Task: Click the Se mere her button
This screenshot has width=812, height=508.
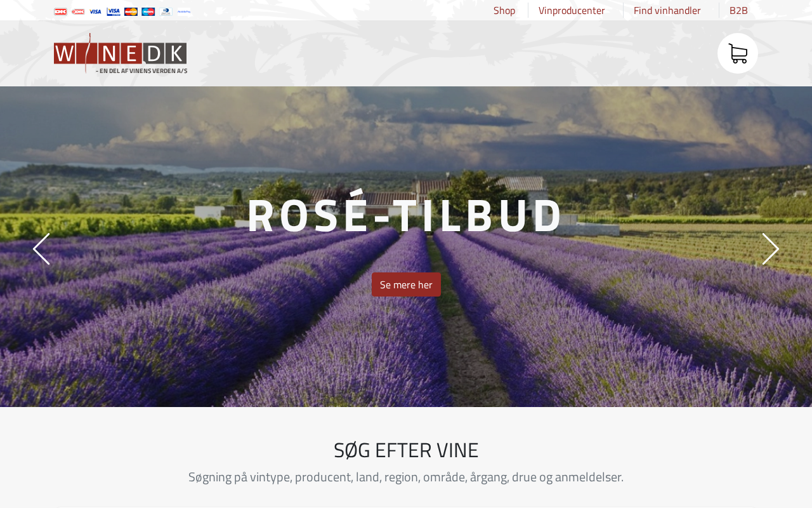Action: [x=406, y=284]
